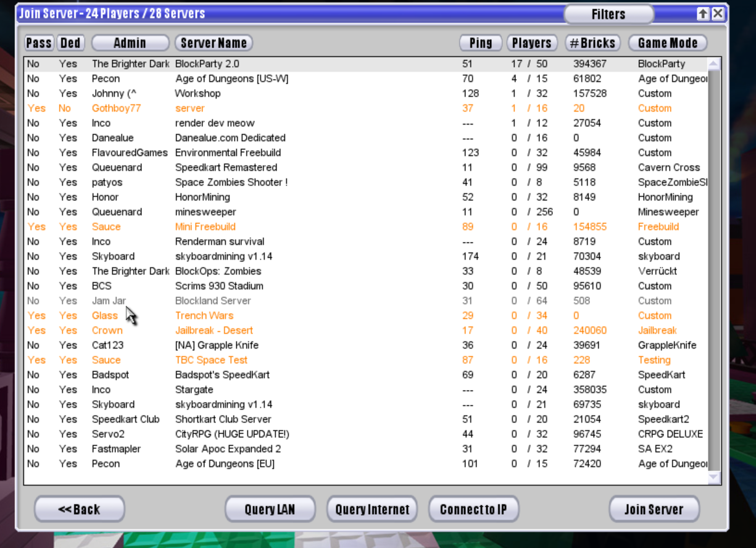Image resolution: width=756 pixels, height=548 pixels.
Task: Select the Speedkart Remastered server
Action: coord(366,167)
